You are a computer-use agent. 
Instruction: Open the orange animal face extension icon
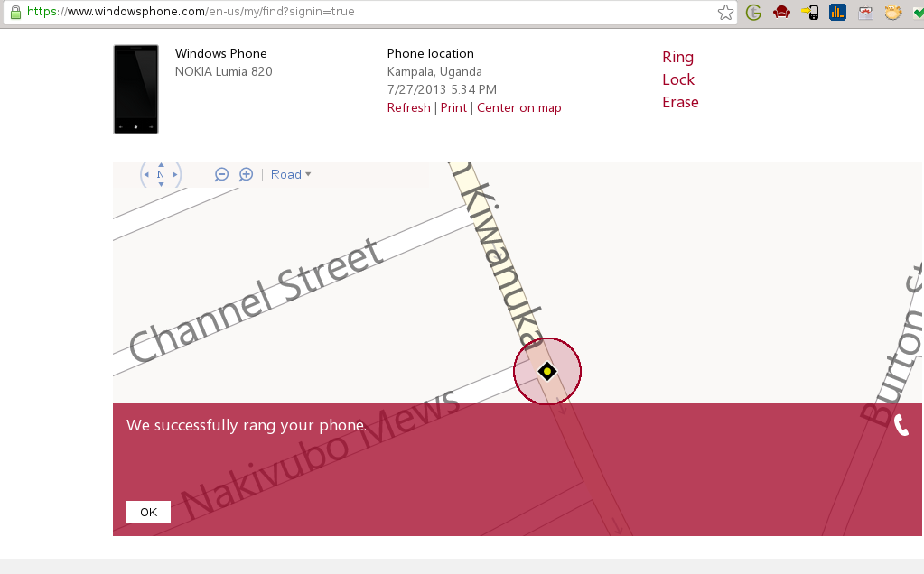(x=892, y=13)
